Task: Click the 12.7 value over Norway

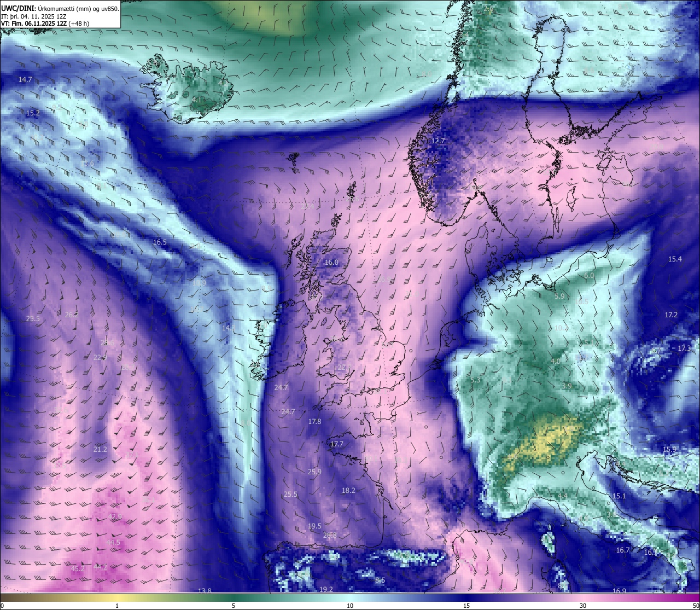Action: point(438,141)
